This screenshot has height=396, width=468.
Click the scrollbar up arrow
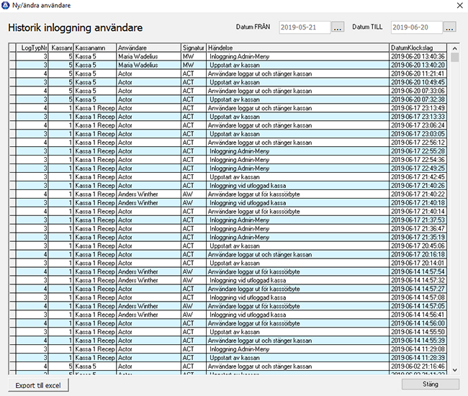454,48
